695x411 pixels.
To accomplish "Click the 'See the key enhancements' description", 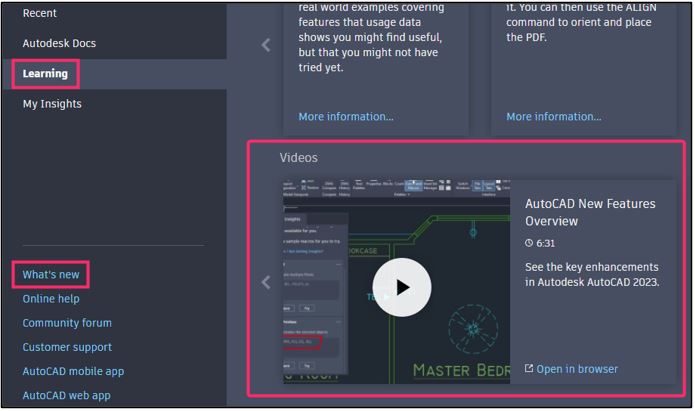I will coord(592,274).
